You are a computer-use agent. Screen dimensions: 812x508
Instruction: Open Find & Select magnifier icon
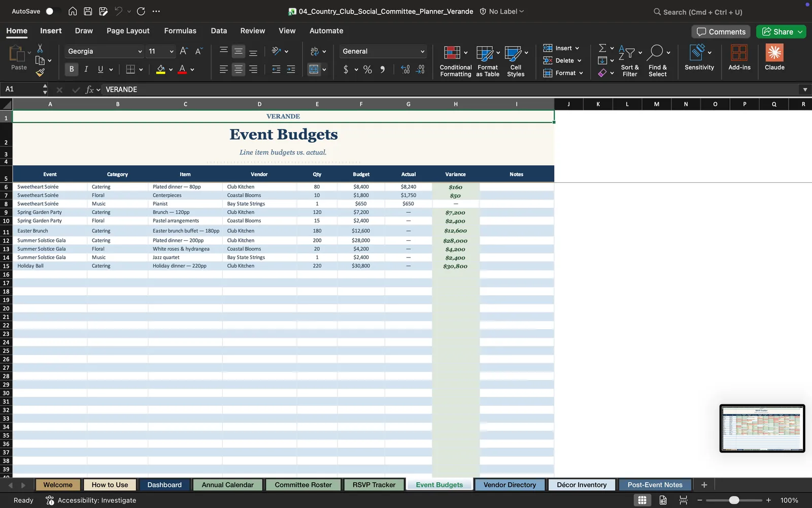click(x=656, y=52)
